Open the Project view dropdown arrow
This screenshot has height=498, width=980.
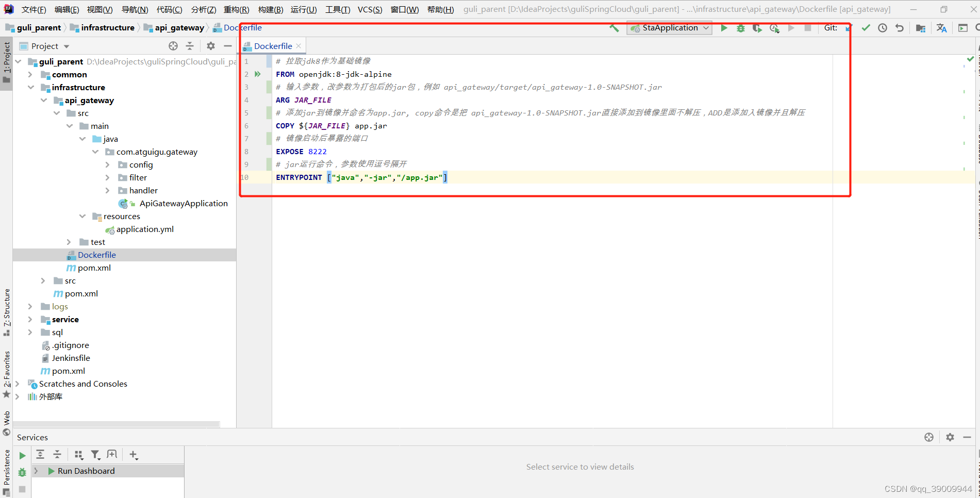[x=67, y=46]
